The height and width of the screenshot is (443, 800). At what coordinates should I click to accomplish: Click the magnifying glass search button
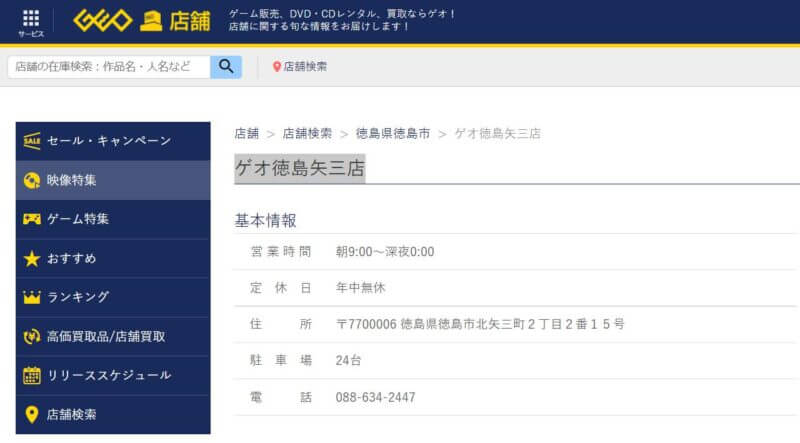[226, 67]
